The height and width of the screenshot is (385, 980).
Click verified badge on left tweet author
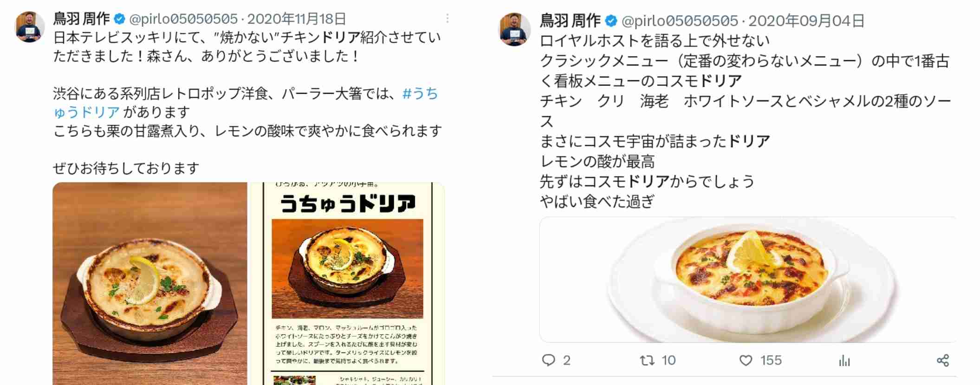point(120,19)
